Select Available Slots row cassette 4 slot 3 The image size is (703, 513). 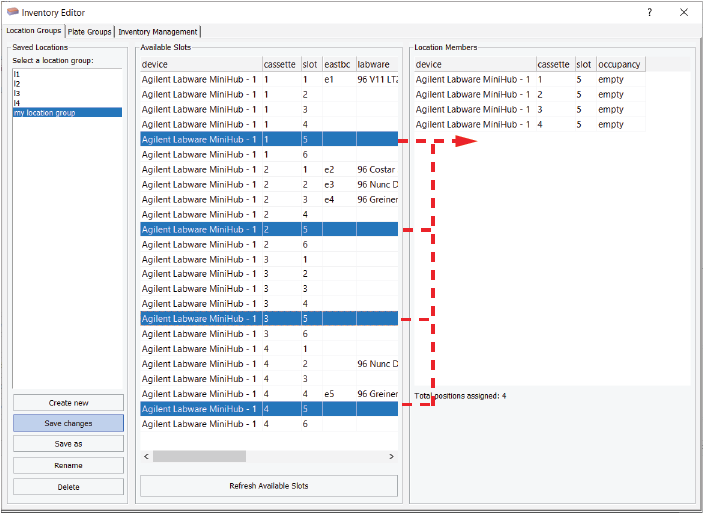[x=269, y=379]
